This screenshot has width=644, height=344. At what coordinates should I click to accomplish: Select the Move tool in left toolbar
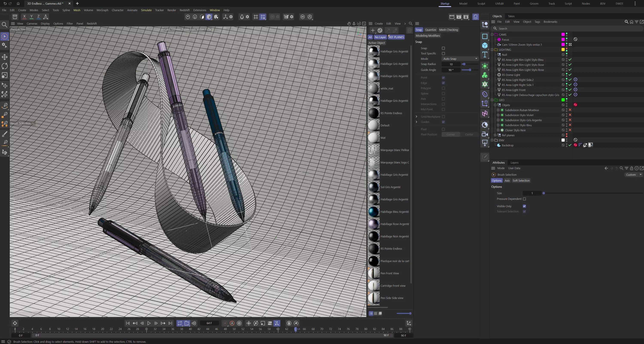(x=5, y=57)
